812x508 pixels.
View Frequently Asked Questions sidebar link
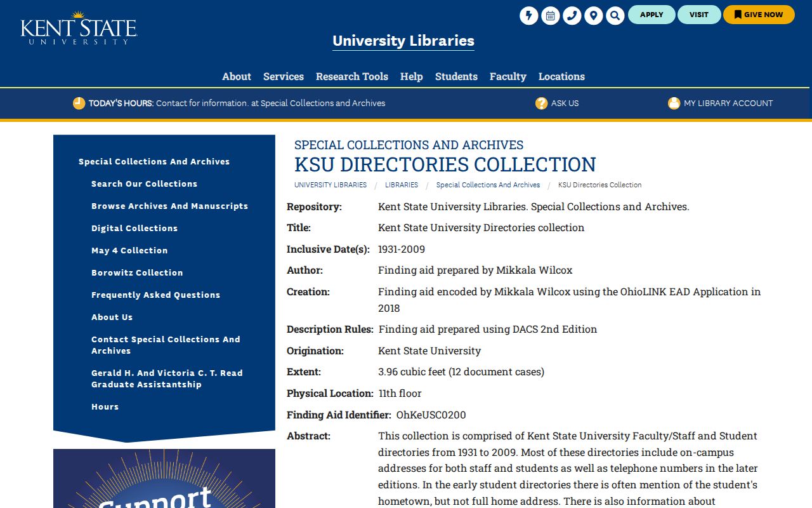(x=155, y=295)
